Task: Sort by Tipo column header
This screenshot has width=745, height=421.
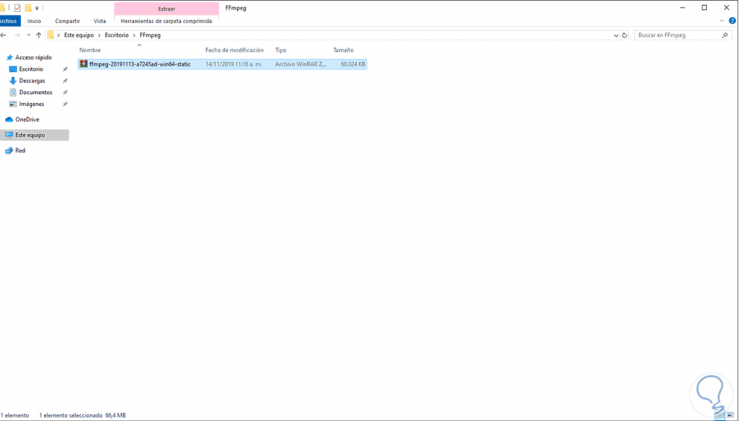Action: 281,50
